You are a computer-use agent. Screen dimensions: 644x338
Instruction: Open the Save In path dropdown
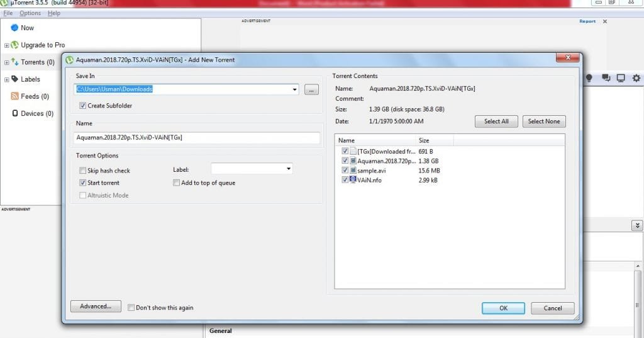point(295,90)
